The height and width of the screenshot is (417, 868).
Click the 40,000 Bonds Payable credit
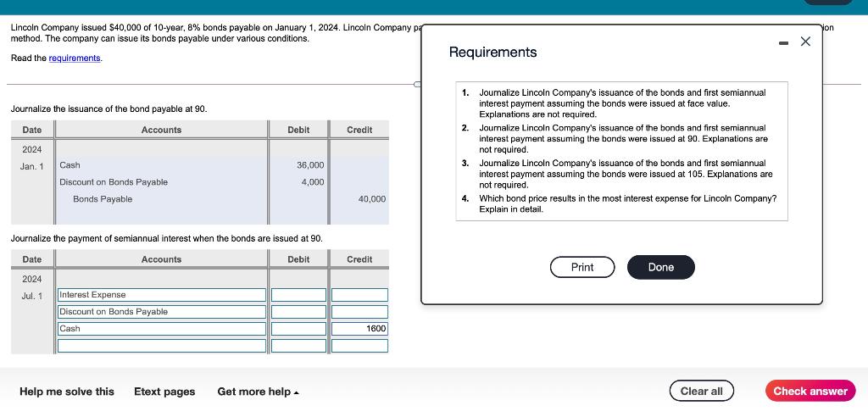[372, 199]
